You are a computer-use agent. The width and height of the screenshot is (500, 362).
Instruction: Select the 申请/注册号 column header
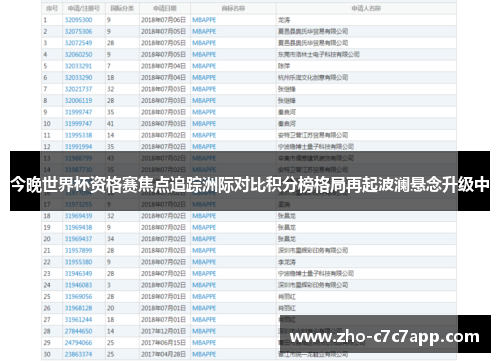84,8
